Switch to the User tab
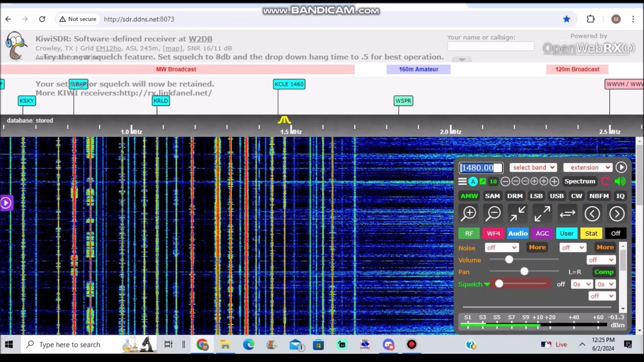 pyautogui.click(x=567, y=233)
